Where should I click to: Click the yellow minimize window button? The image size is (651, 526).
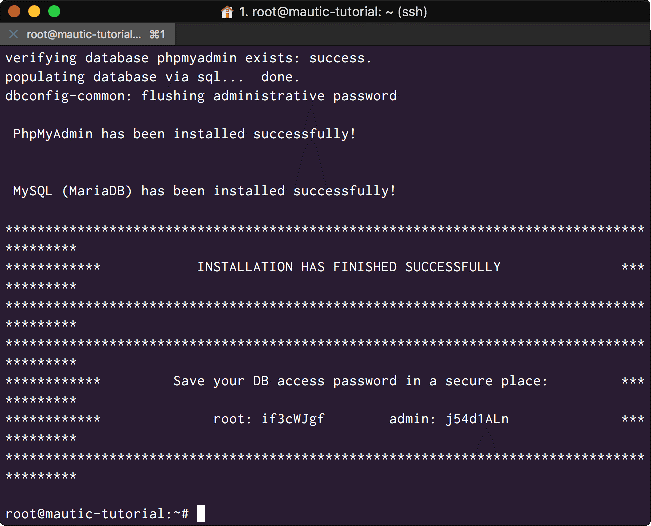[x=34, y=11]
